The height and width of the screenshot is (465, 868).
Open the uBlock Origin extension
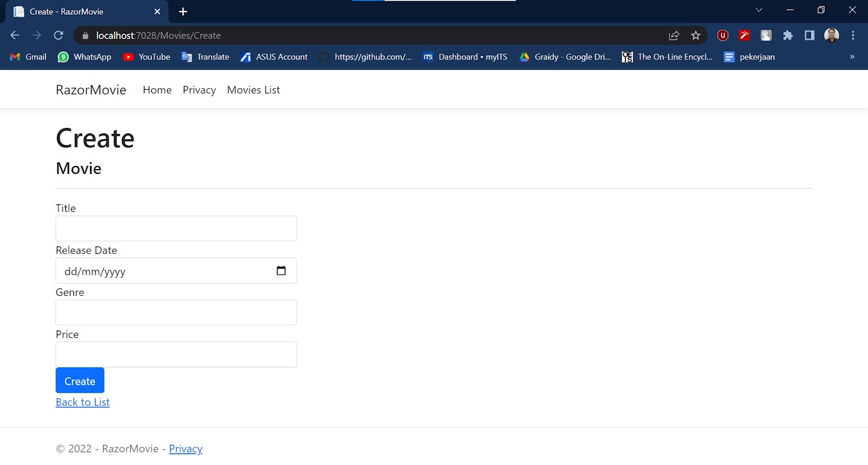pos(723,35)
